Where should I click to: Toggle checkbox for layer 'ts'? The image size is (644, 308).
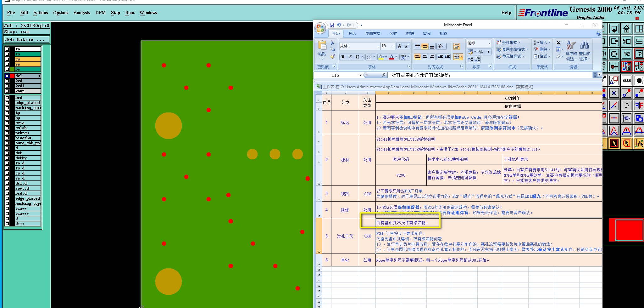point(7,54)
